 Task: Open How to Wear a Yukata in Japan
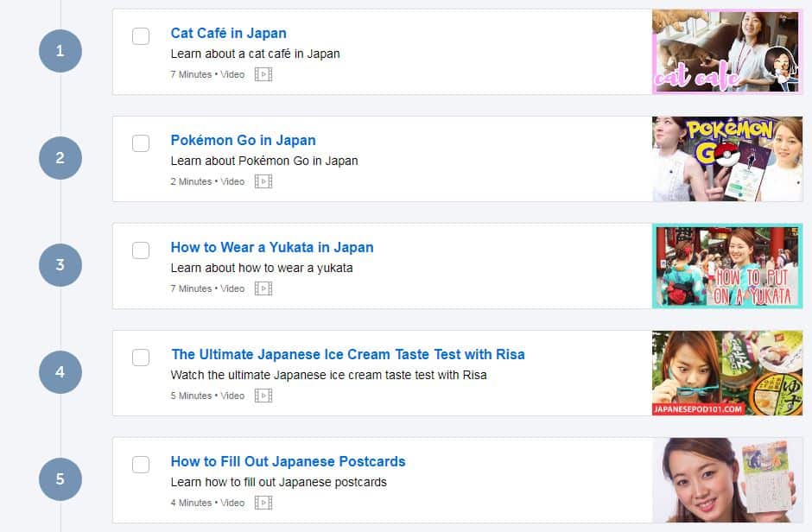click(x=272, y=247)
